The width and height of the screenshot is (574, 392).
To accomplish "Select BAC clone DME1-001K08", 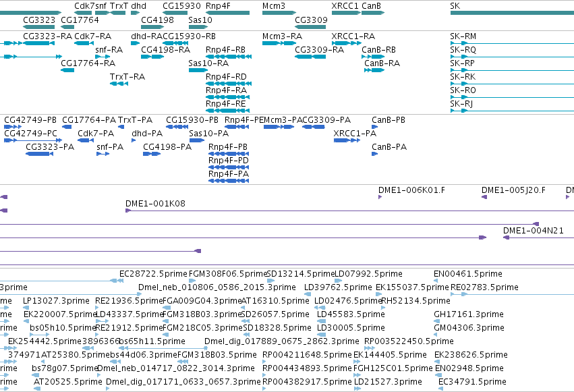I will (349, 211).
